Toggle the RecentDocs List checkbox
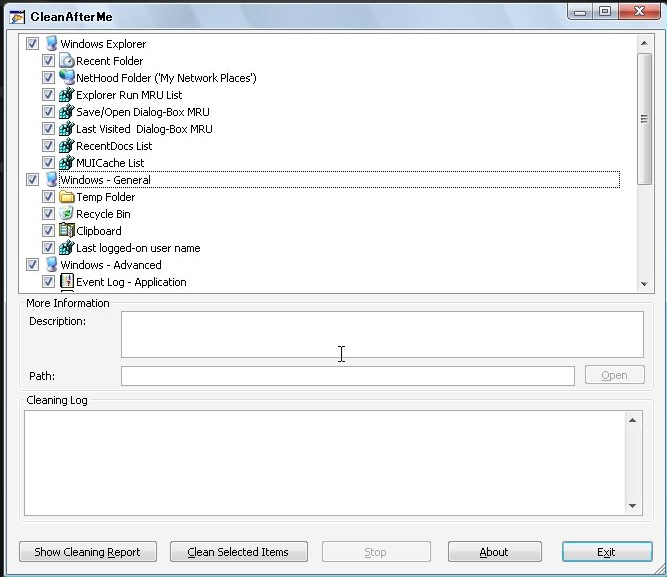Viewport: 667px width, 577px height. tap(48, 146)
